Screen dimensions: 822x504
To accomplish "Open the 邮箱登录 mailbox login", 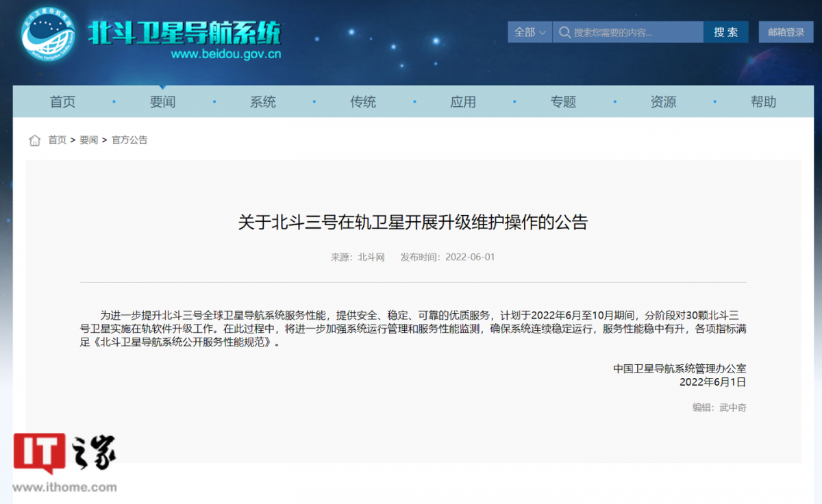I will coord(786,32).
